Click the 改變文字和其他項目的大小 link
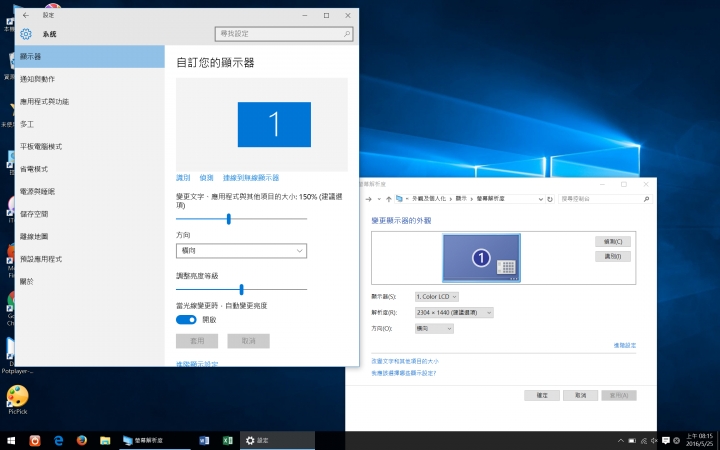 (x=405, y=361)
